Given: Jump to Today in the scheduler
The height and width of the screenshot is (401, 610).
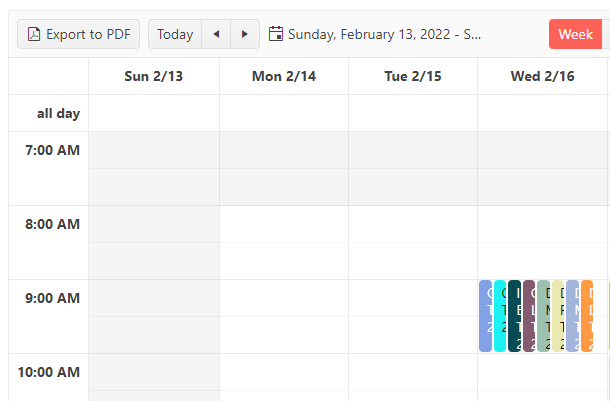Looking at the screenshot, I should [175, 34].
